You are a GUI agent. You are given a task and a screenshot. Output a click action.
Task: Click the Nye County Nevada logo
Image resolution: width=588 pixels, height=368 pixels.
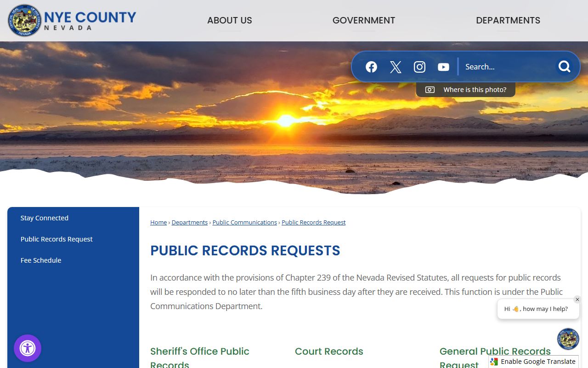tap(72, 20)
